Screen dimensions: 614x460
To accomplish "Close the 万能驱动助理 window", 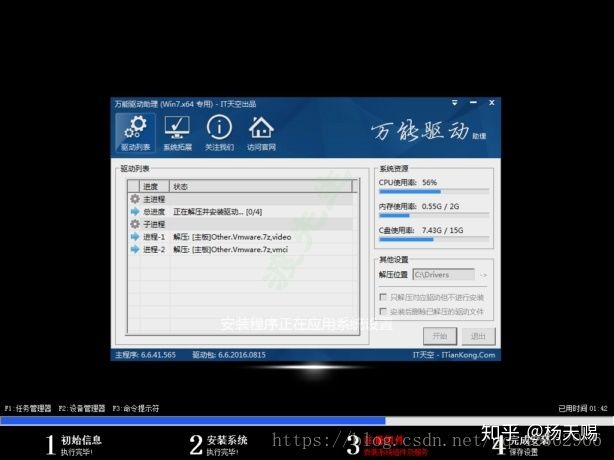I will (x=492, y=103).
